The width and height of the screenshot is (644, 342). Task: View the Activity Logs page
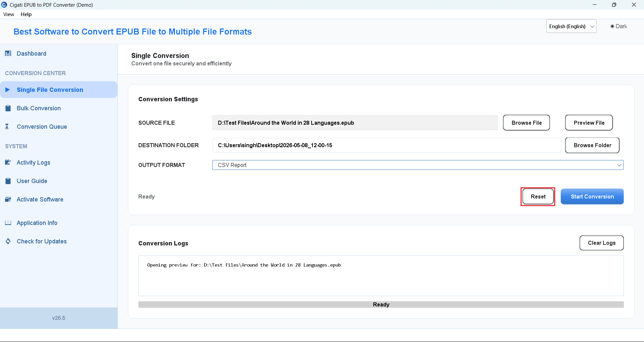coord(59,163)
